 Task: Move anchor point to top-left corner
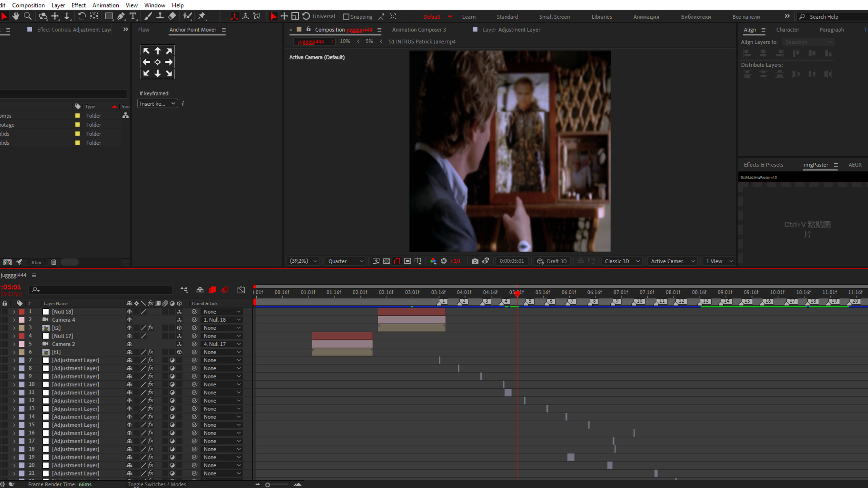146,51
